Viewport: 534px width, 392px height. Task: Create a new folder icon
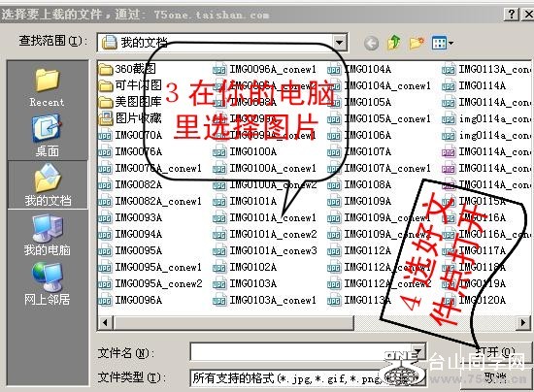(417, 43)
